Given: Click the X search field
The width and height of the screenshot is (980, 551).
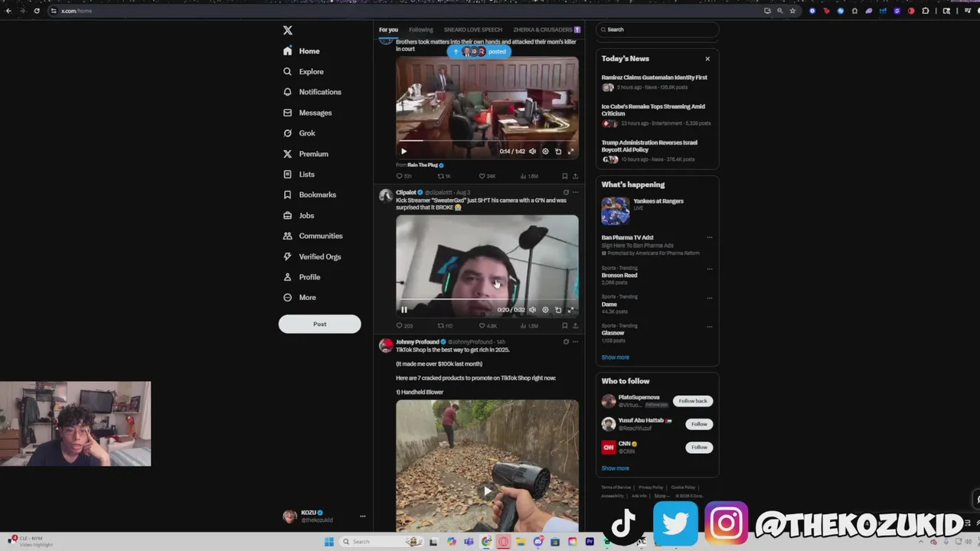Looking at the screenshot, I should point(658,30).
